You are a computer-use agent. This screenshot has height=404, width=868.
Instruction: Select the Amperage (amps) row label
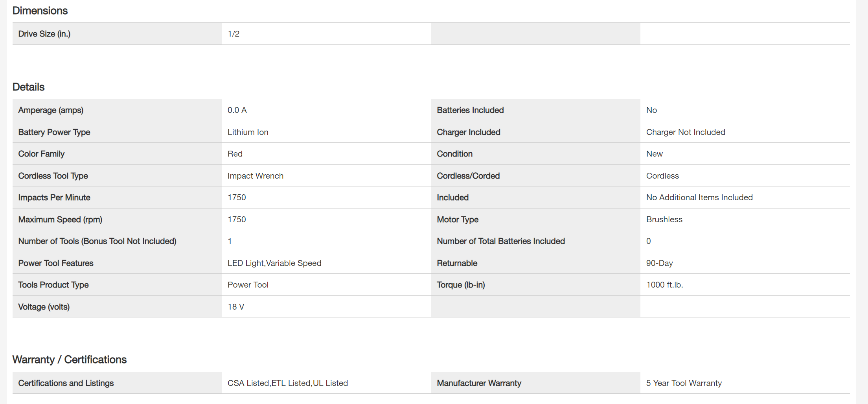(51, 110)
